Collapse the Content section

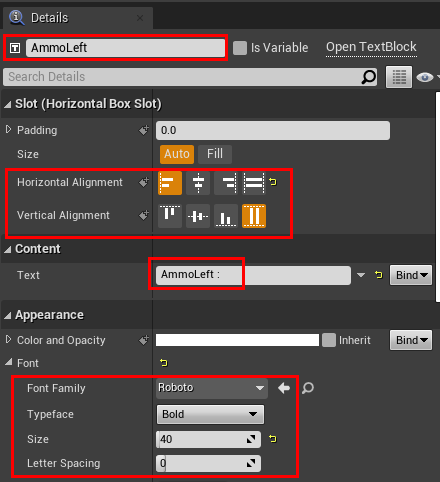pos(8,249)
